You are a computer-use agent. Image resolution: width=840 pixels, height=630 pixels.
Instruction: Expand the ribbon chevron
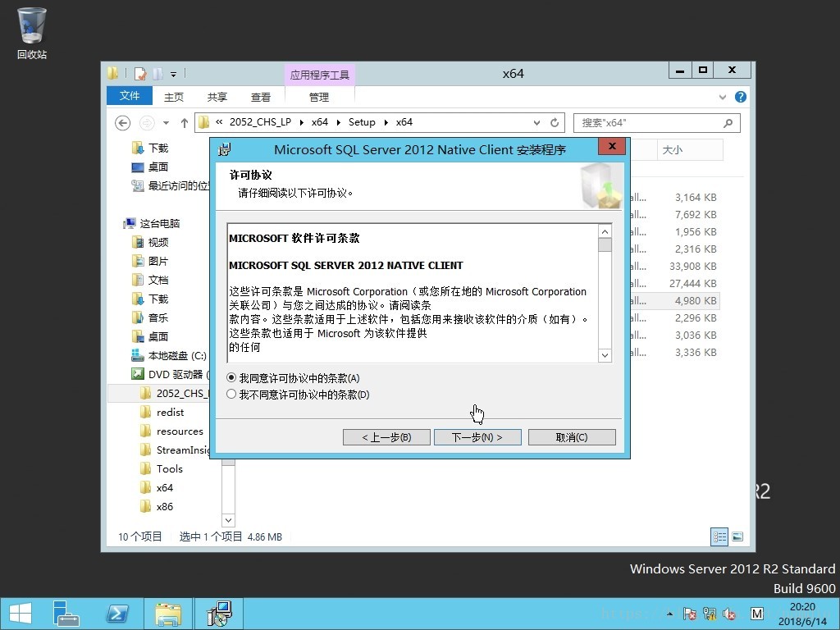[x=723, y=97]
